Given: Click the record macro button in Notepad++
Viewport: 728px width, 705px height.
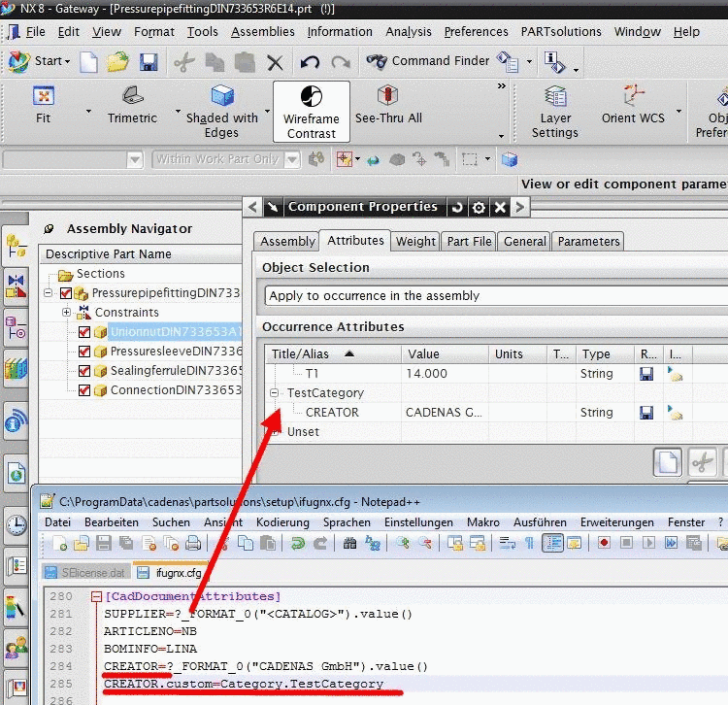Looking at the screenshot, I should (x=604, y=543).
